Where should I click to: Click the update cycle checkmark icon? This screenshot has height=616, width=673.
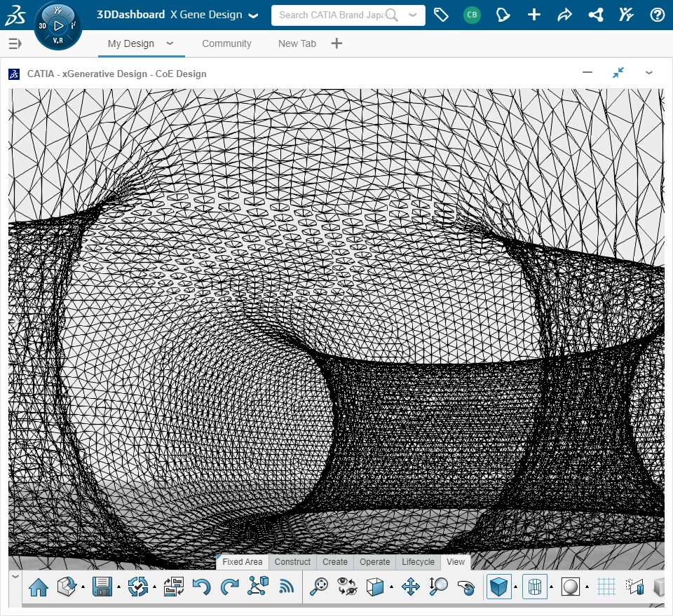tap(138, 587)
